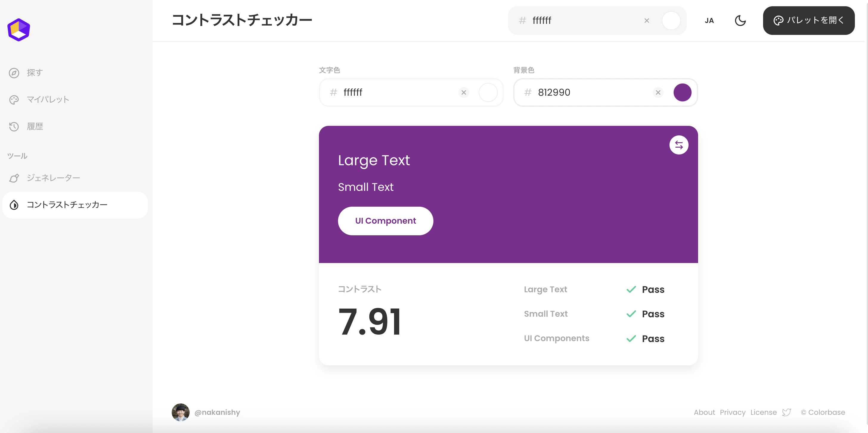
Task: Click the Twitter bird icon
Action: pyautogui.click(x=786, y=412)
